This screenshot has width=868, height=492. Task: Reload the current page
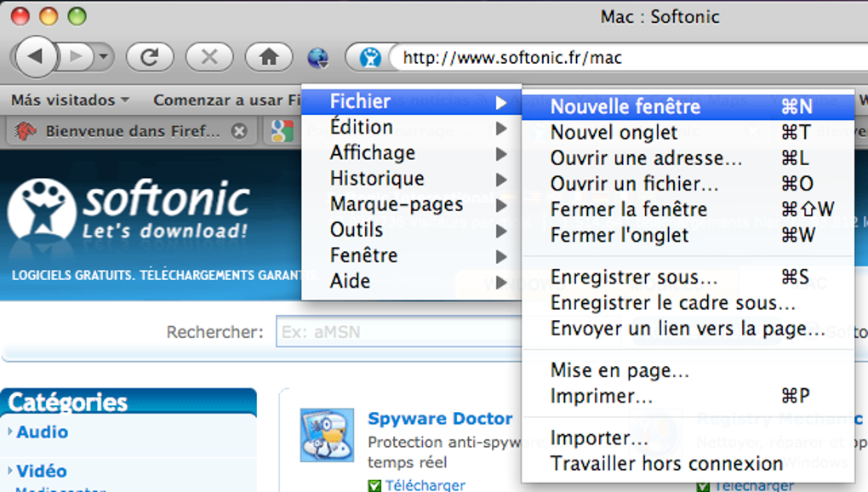point(150,58)
